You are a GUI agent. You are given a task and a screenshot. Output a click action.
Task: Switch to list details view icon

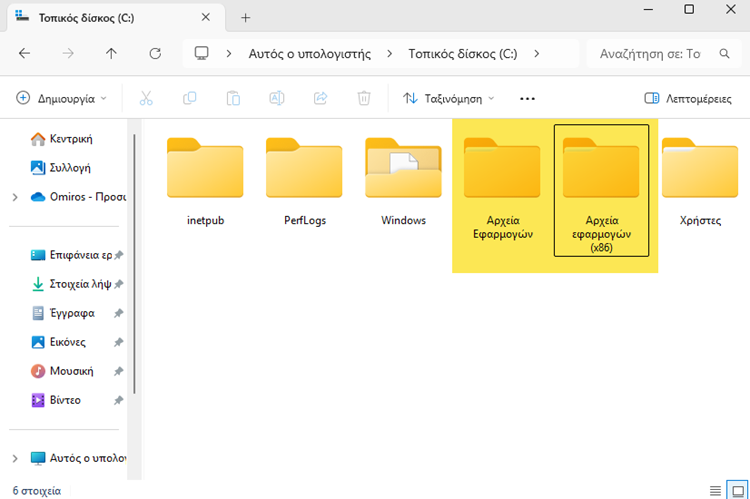click(x=715, y=491)
